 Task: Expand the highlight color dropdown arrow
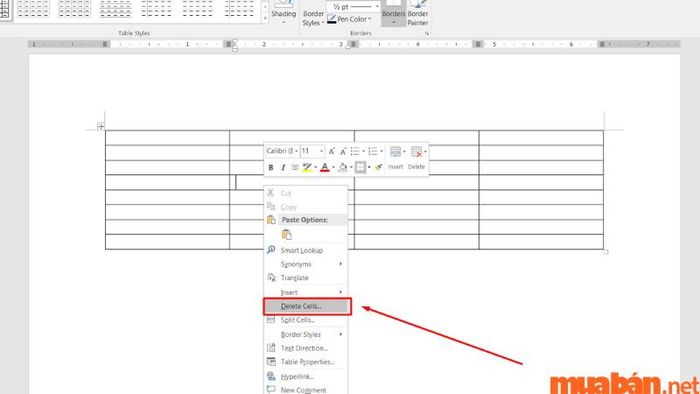pyautogui.click(x=315, y=167)
